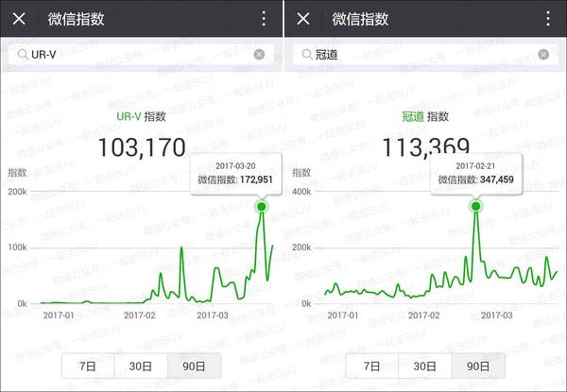Focus the UR-V search input
The image size is (567, 392).
click(142, 55)
